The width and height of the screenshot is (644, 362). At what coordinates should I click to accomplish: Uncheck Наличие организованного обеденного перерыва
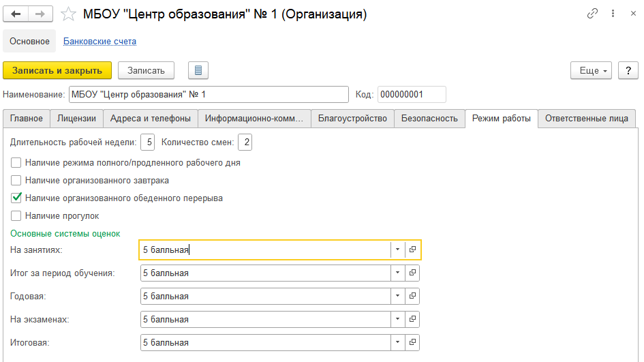(x=16, y=198)
